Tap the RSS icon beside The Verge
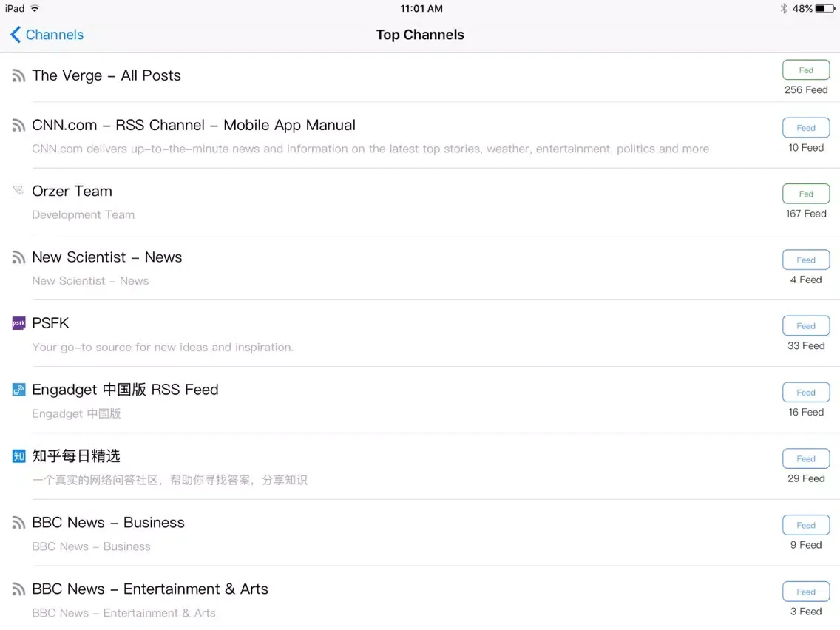Viewport: 840px width, 630px height. (x=18, y=76)
